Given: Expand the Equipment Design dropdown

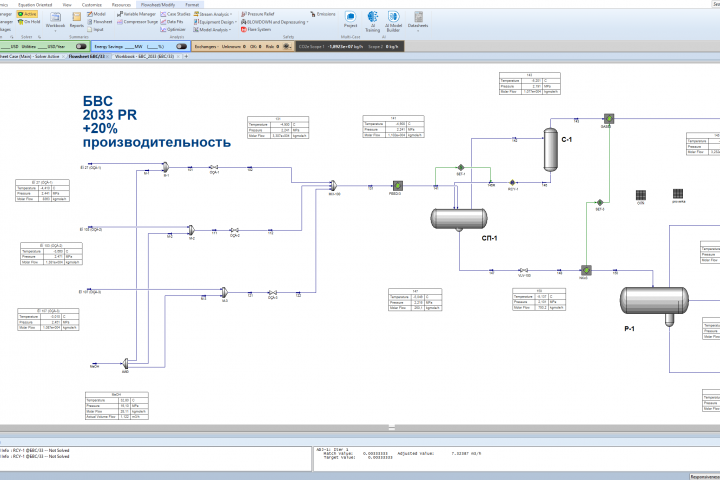Looking at the screenshot, I should [215, 22].
